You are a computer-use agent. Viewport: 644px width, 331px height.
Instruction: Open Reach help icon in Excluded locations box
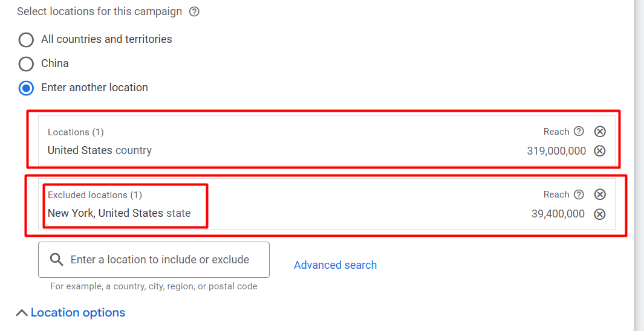point(579,194)
